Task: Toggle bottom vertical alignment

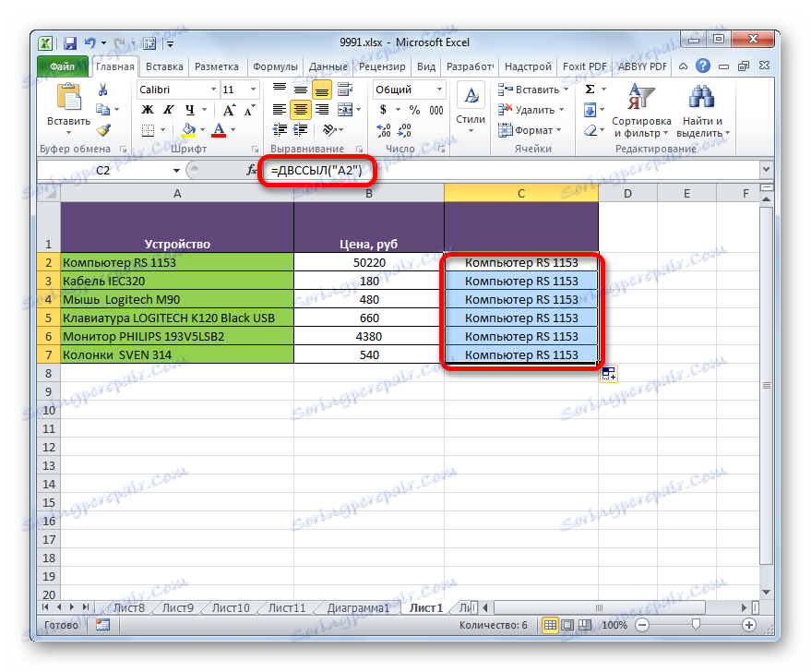Action: click(322, 90)
